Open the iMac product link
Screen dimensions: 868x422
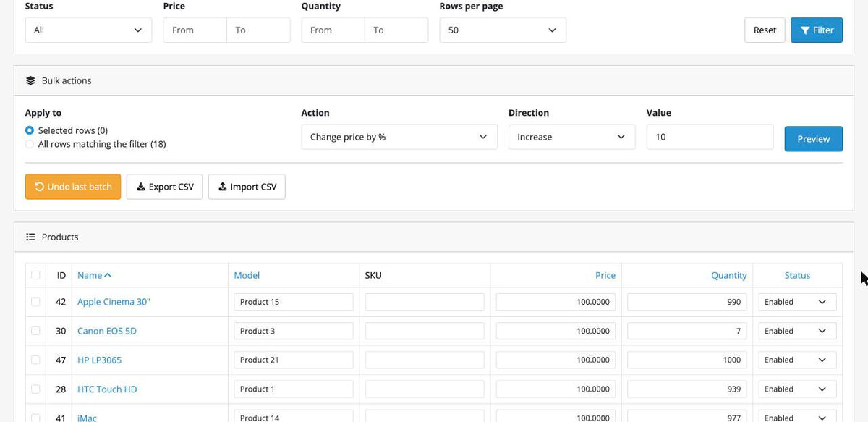[87, 418]
